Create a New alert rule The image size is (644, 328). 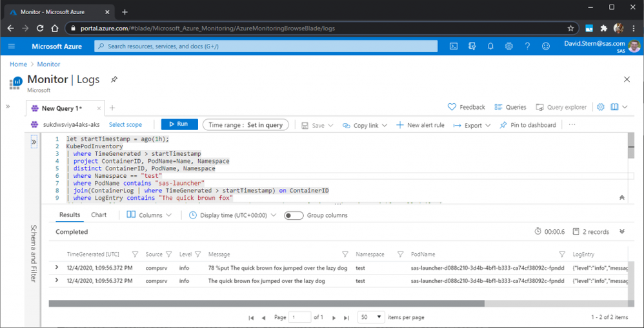click(420, 125)
